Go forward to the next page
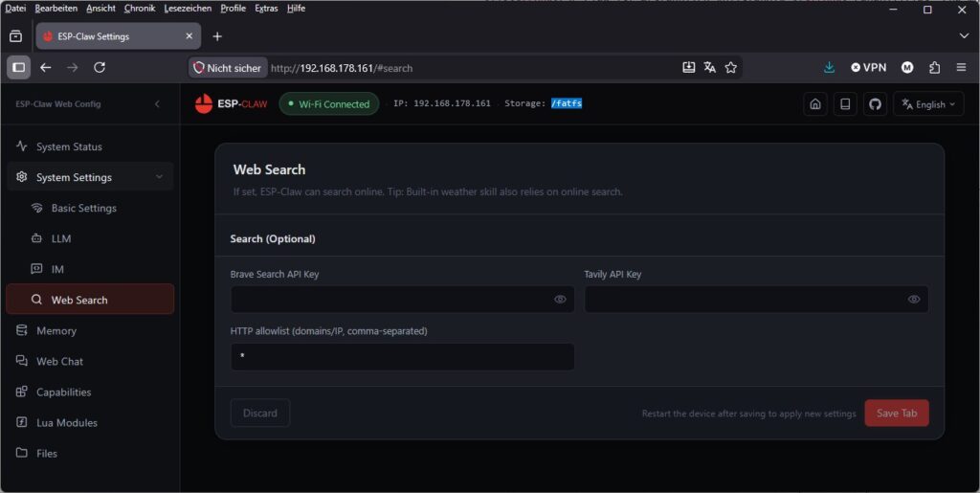The height and width of the screenshot is (493, 980). point(73,67)
